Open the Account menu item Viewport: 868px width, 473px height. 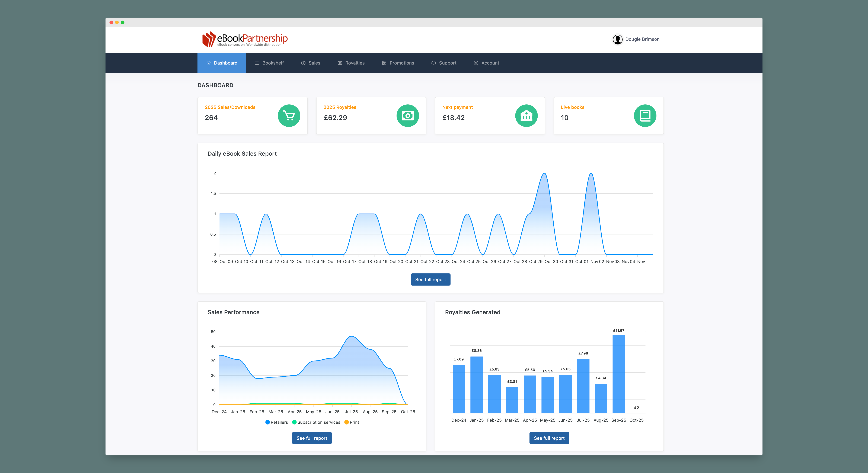pos(490,63)
